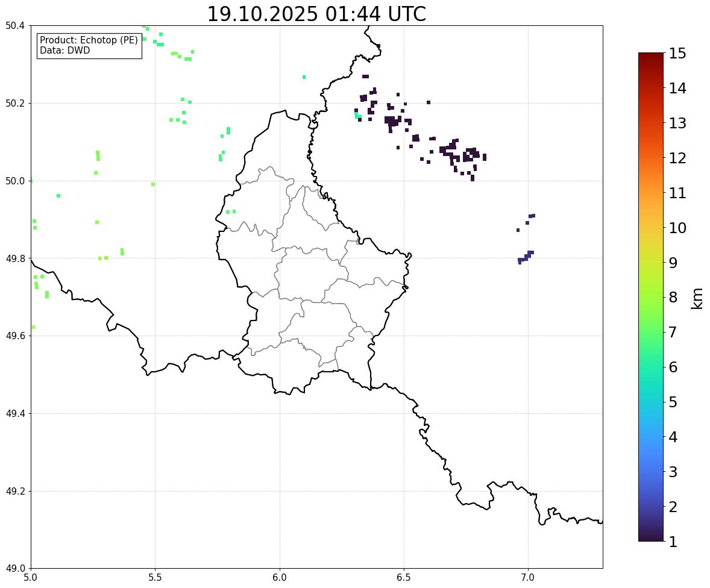Image resolution: width=710 pixels, height=588 pixels.
Task: Click the latitude label 50.2
Action: click(14, 103)
